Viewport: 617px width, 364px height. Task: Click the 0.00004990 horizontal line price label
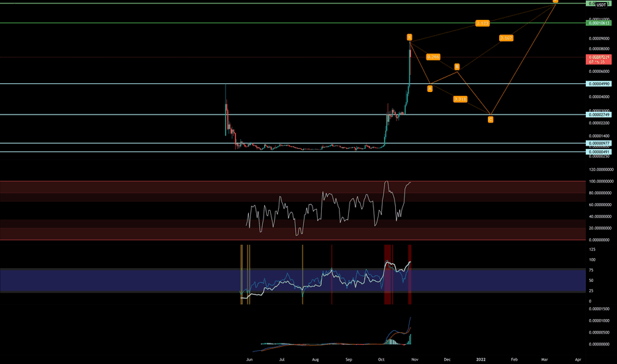click(598, 84)
